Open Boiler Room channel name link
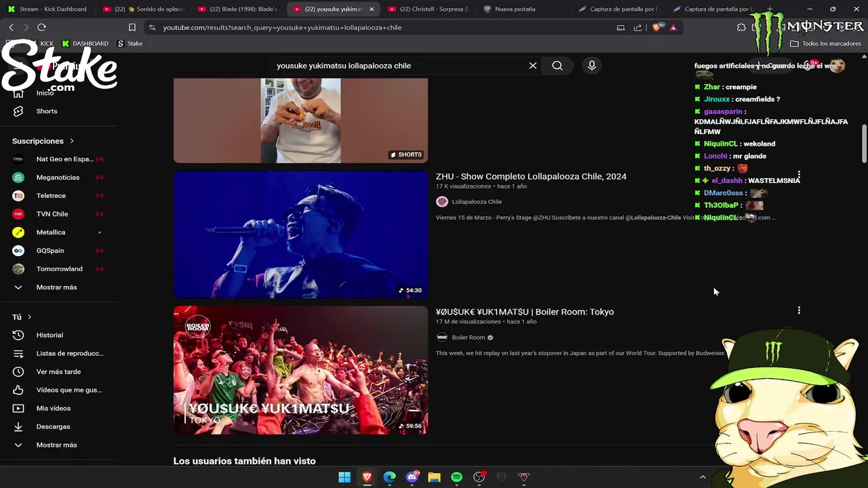The width and height of the screenshot is (868, 488). (469, 337)
